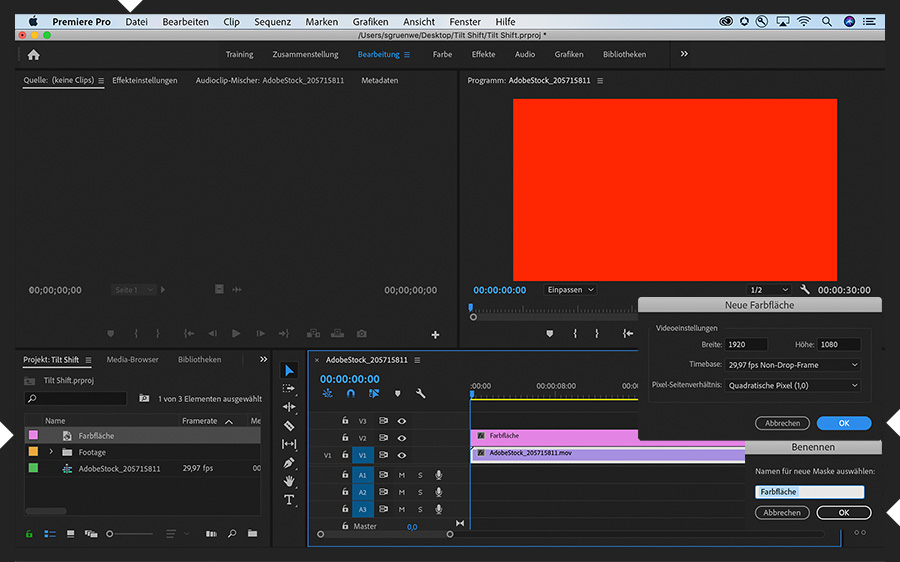Switch to the Media-Browser tab
The image size is (900, 562).
tap(132, 359)
